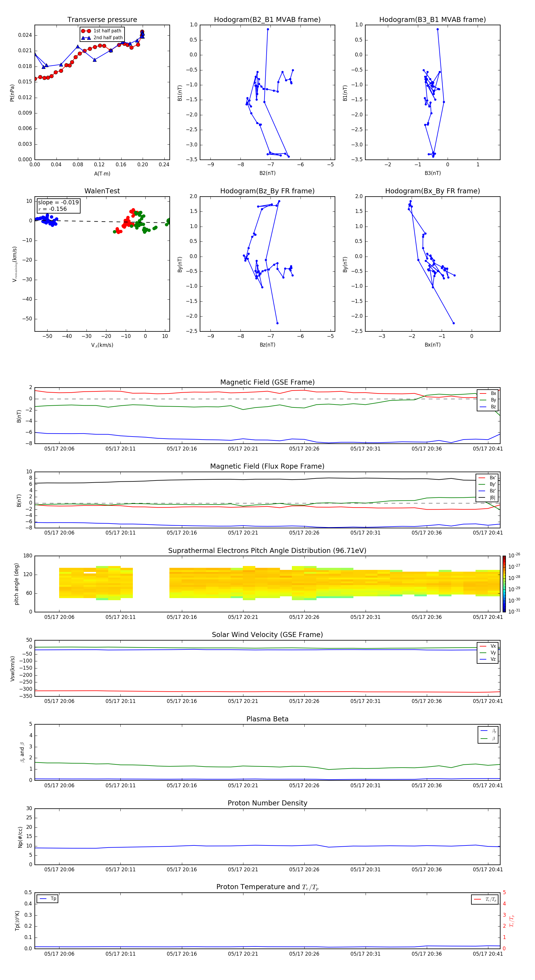The height and width of the screenshot is (980, 535).
Task: Click the 'Bz(nT)' x-axis label
Action: [x=267, y=345]
